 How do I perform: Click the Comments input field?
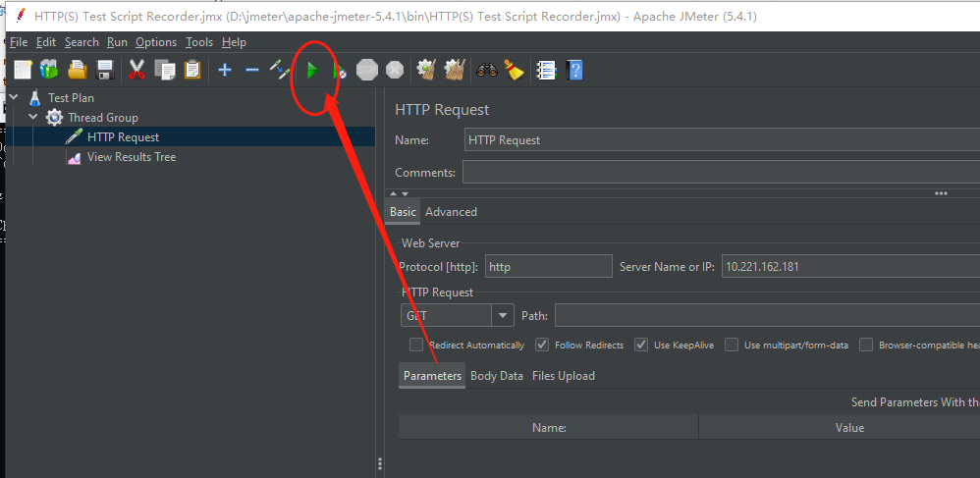tap(721, 172)
